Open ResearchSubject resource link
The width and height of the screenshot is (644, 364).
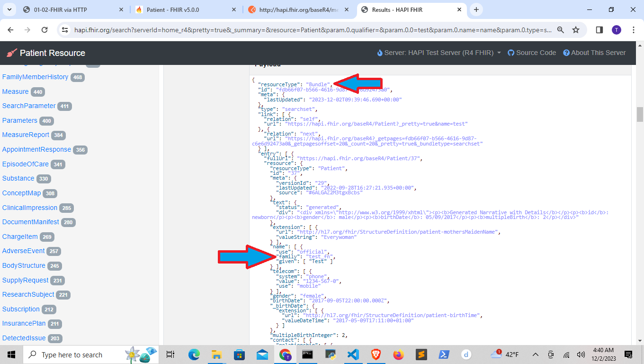click(28, 294)
